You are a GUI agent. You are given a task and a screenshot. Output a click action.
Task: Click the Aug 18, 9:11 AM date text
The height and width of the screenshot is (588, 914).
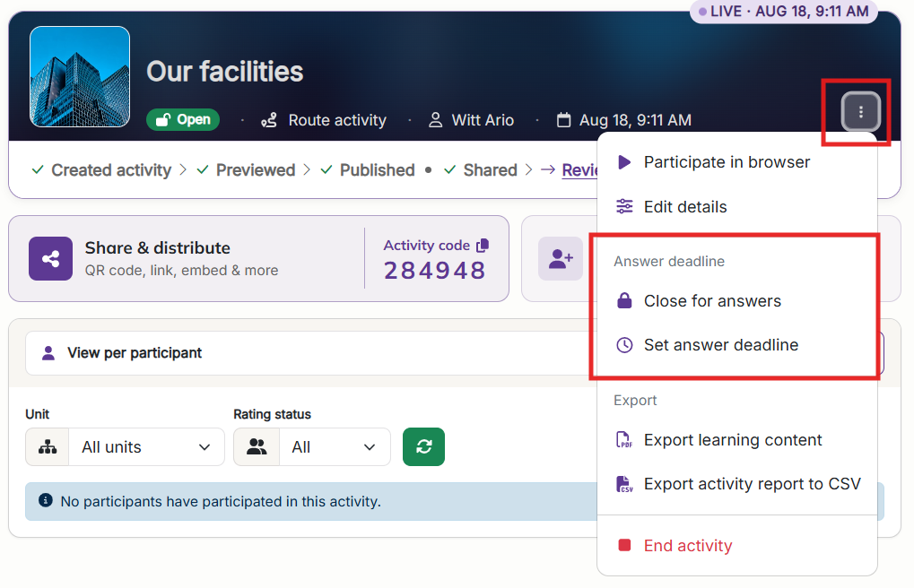[x=635, y=120]
